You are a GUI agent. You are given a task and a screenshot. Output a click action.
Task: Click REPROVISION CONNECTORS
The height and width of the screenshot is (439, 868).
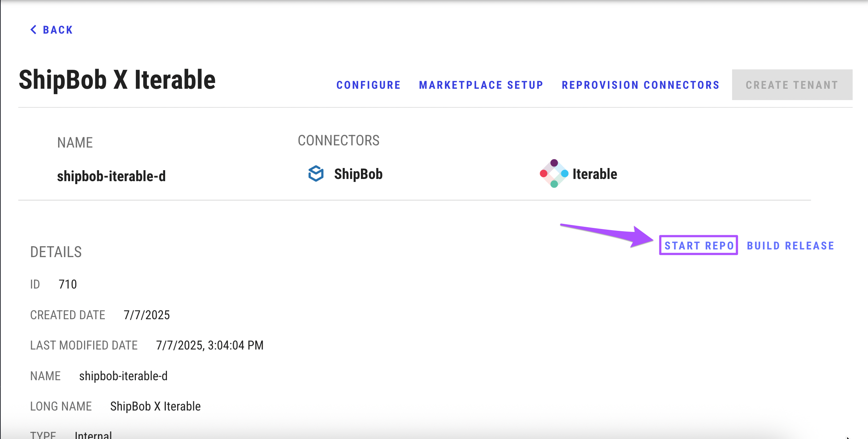click(x=640, y=85)
